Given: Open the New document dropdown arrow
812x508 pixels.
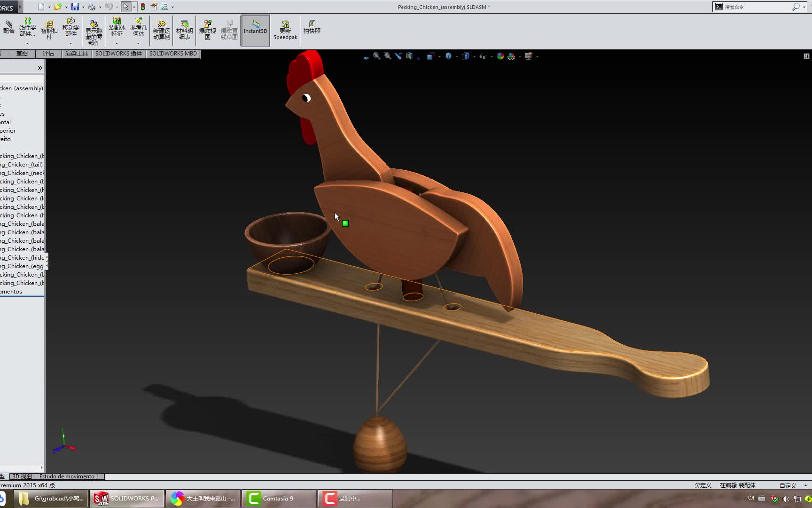Looking at the screenshot, I should (x=49, y=7).
